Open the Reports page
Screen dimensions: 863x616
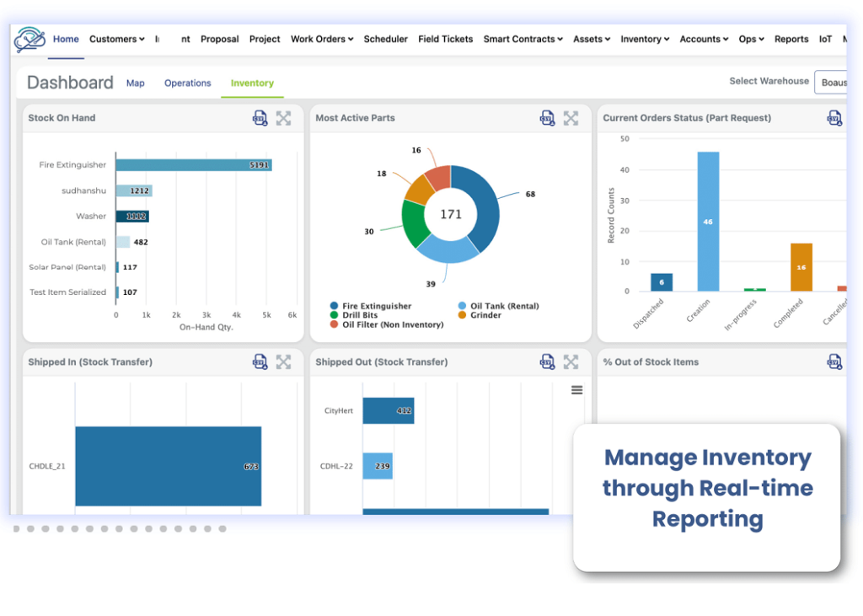(x=791, y=39)
